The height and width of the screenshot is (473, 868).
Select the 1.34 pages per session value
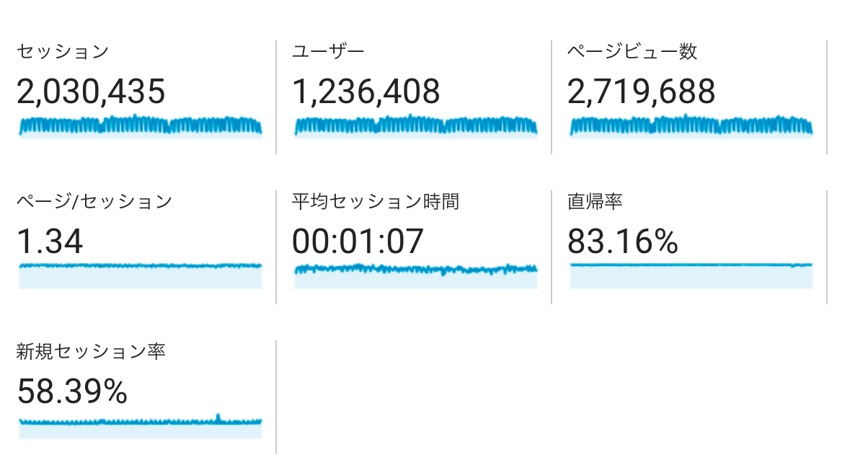tap(50, 242)
